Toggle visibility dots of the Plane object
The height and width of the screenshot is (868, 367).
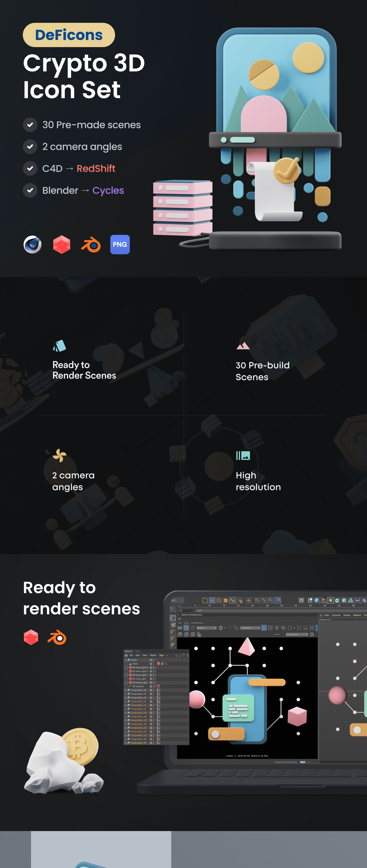pyautogui.click(x=153, y=664)
